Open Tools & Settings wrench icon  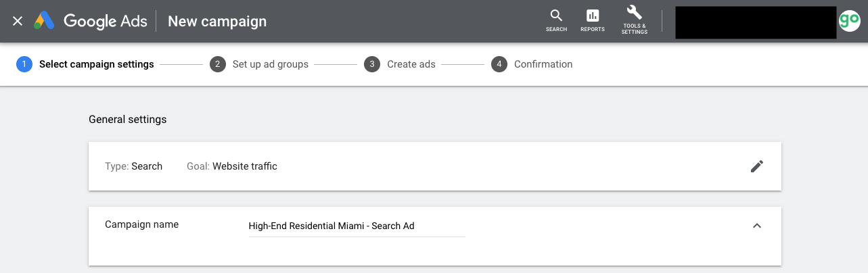635,20
